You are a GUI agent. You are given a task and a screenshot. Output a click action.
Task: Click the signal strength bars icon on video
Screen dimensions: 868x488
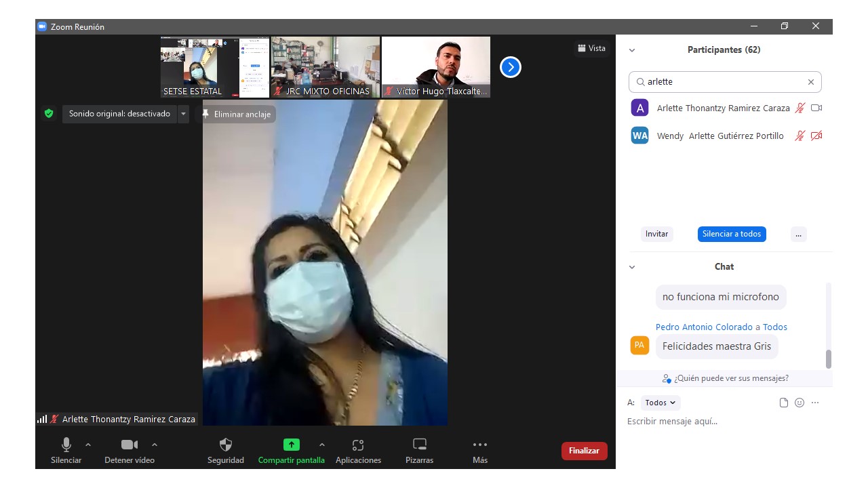coord(42,420)
